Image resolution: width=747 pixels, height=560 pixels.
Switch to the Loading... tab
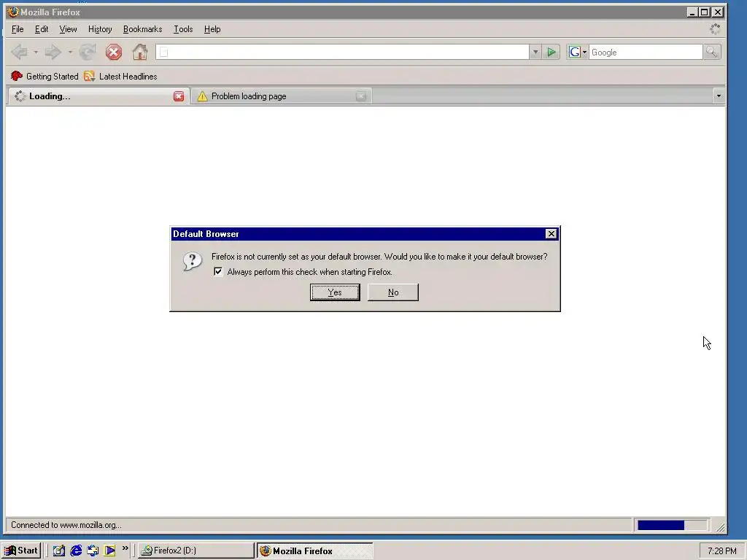click(x=98, y=96)
